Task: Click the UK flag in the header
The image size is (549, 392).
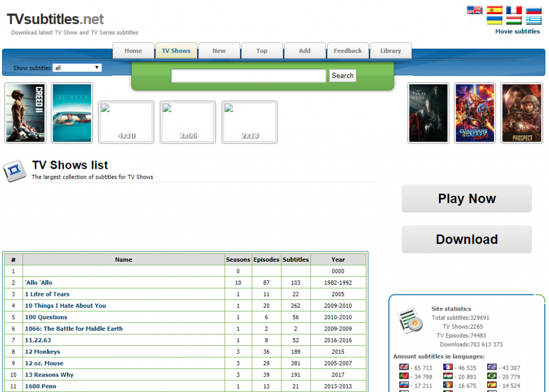Action: (474, 10)
